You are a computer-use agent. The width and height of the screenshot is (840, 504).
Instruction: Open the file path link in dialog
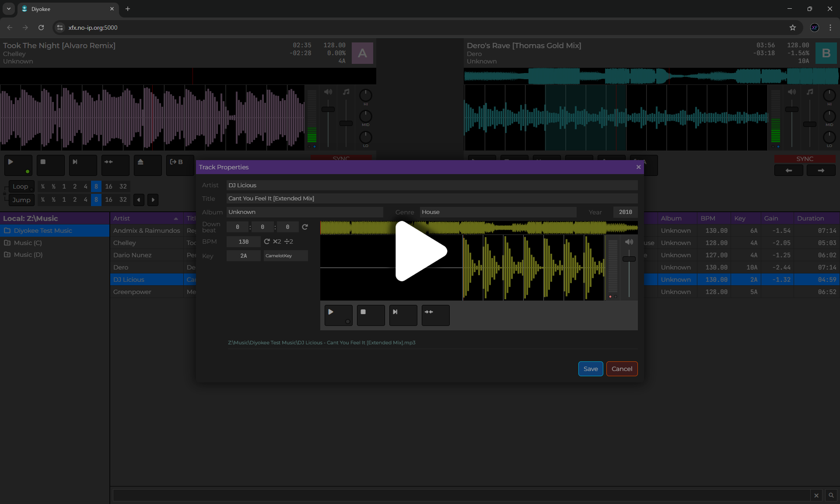click(x=322, y=343)
